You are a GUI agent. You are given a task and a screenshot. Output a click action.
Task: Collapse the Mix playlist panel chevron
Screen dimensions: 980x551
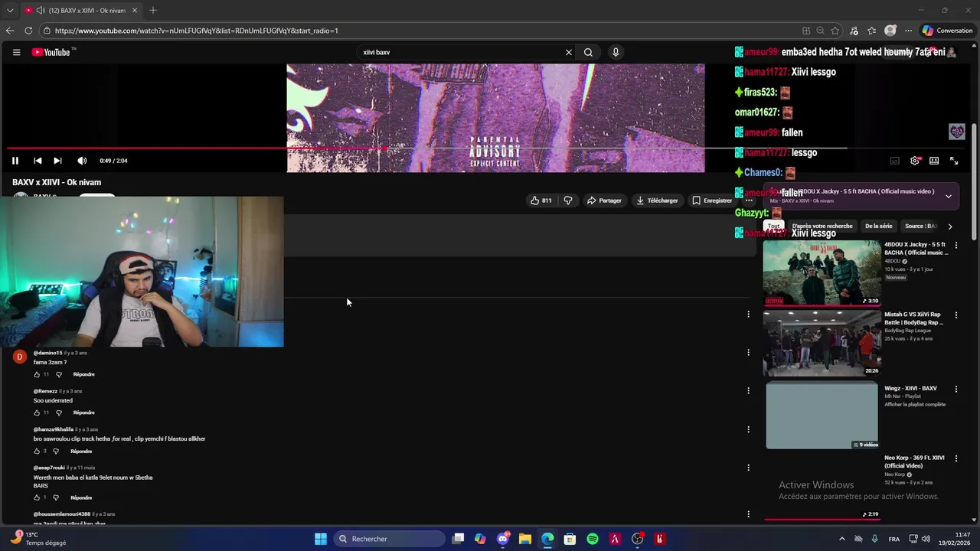pyautogui.click(x=948, y=197)
